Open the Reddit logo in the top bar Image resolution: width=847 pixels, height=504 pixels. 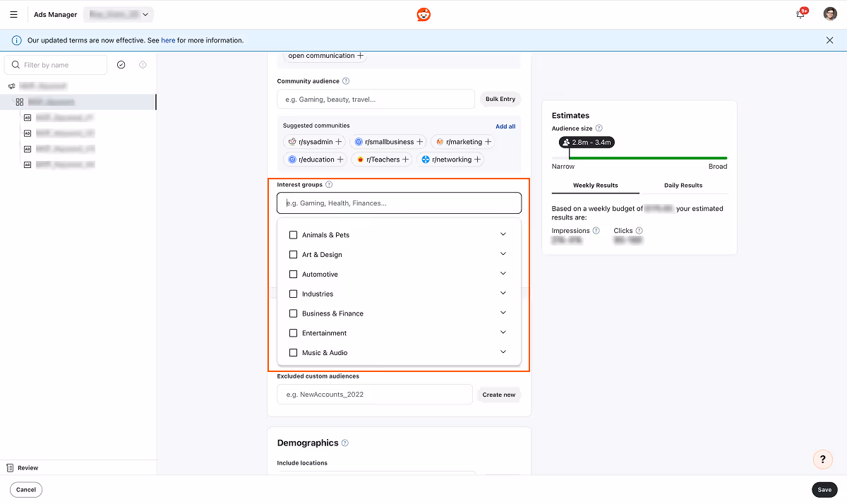pyautogui.click(x=423, y=13)
